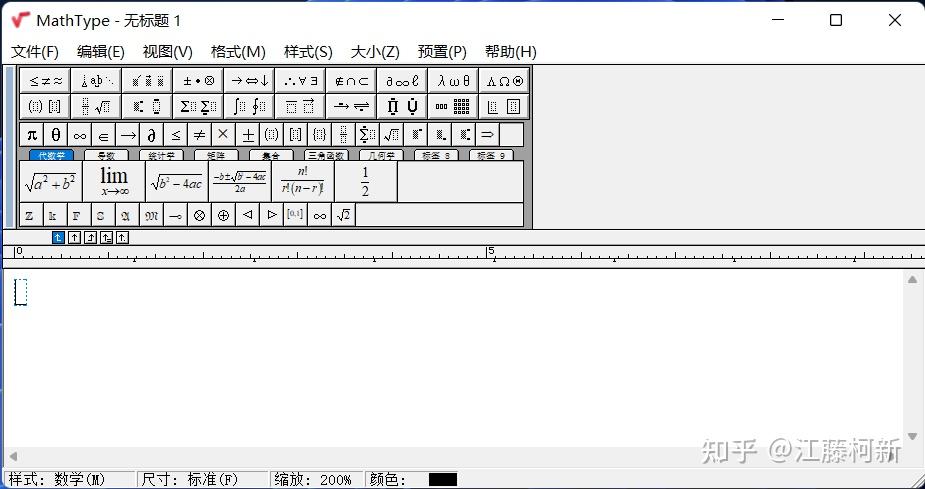
Task: Open labeled arrow templates palette
Action: 351,106
